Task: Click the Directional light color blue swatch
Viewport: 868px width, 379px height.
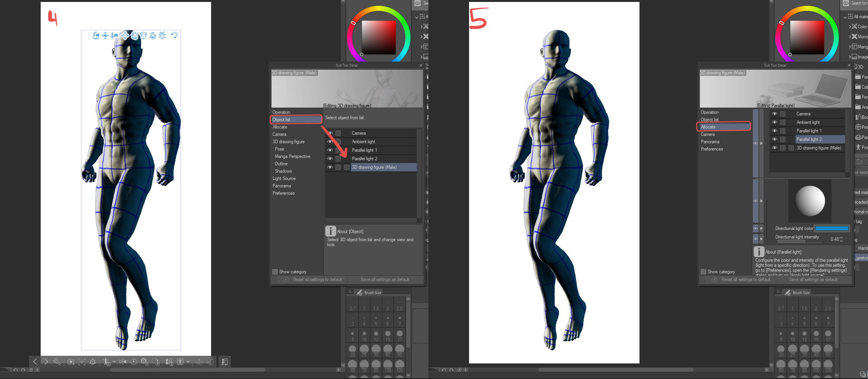Action: [x=832, y=228]
